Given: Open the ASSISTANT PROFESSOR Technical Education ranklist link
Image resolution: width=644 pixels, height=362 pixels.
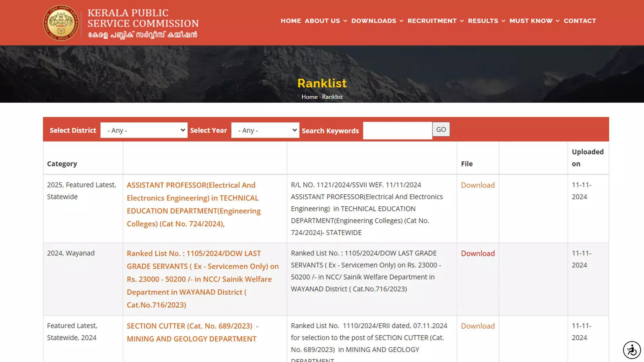Looking at the screenshot, I should [x=193, y=204].
